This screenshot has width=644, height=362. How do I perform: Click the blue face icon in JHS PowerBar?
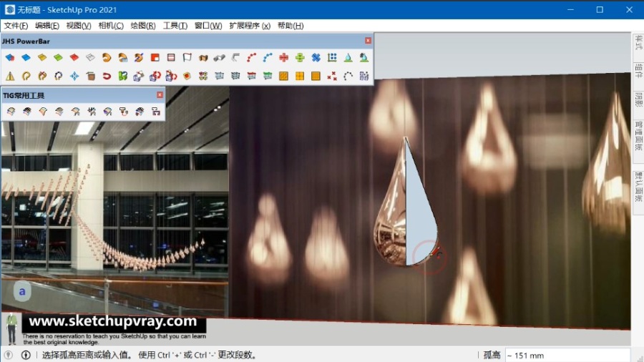click(x=26, y=57)
